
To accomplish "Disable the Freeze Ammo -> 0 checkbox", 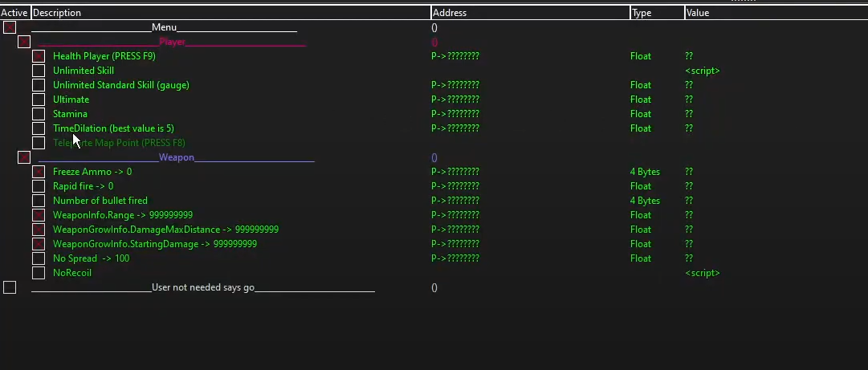I will (39, 172).
